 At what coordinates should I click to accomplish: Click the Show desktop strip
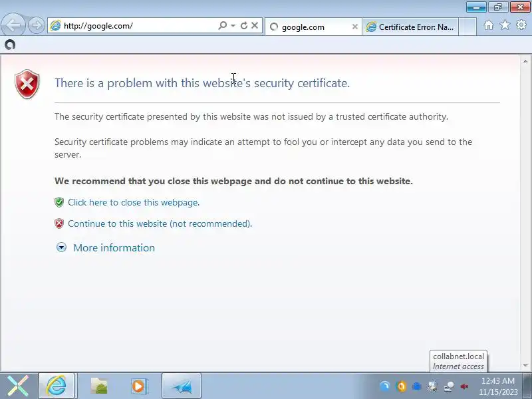[527, 386]
